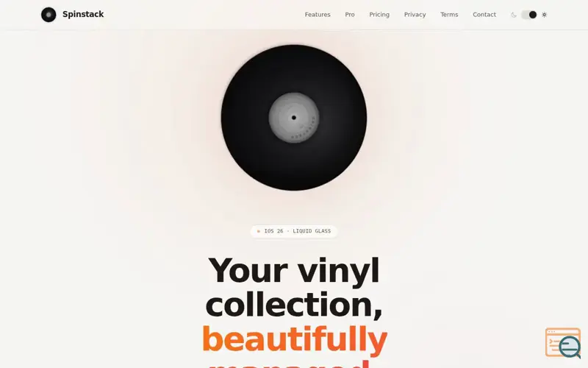Viewport: 588px width, 368px height.
Task: Click the sun light mode icon
Action: 544,15
